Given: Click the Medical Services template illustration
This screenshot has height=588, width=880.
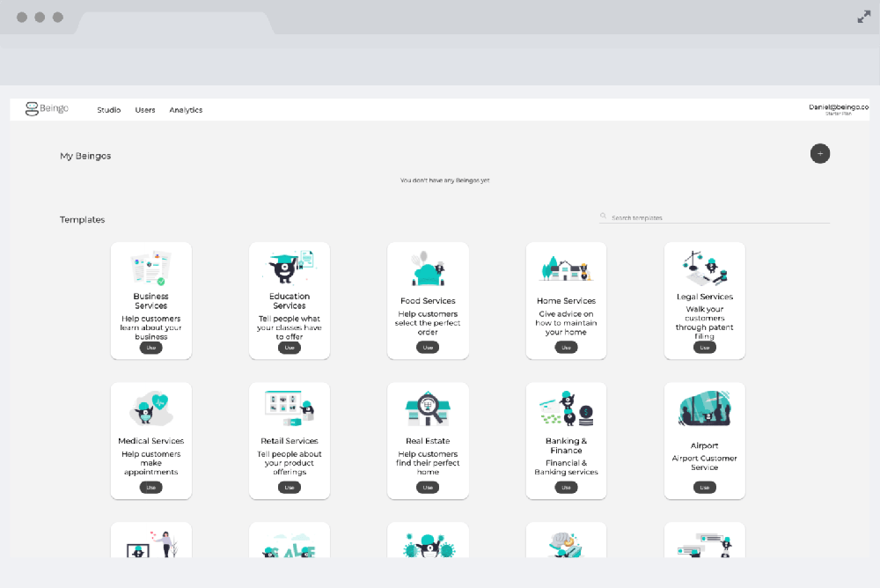Looking at the screenshot, I should click(150, 408).
